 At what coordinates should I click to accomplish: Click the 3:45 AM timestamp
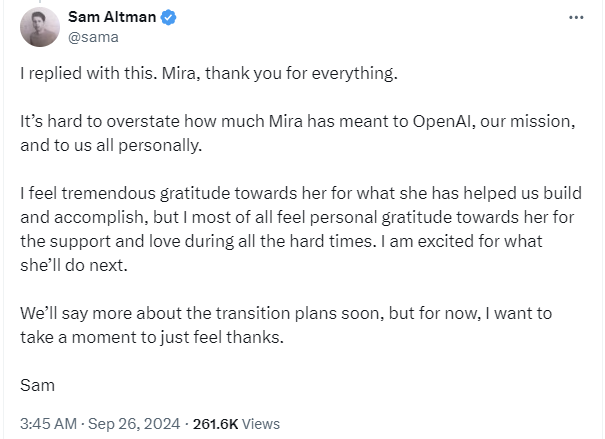pyautogui.click(x=49, y=424)
